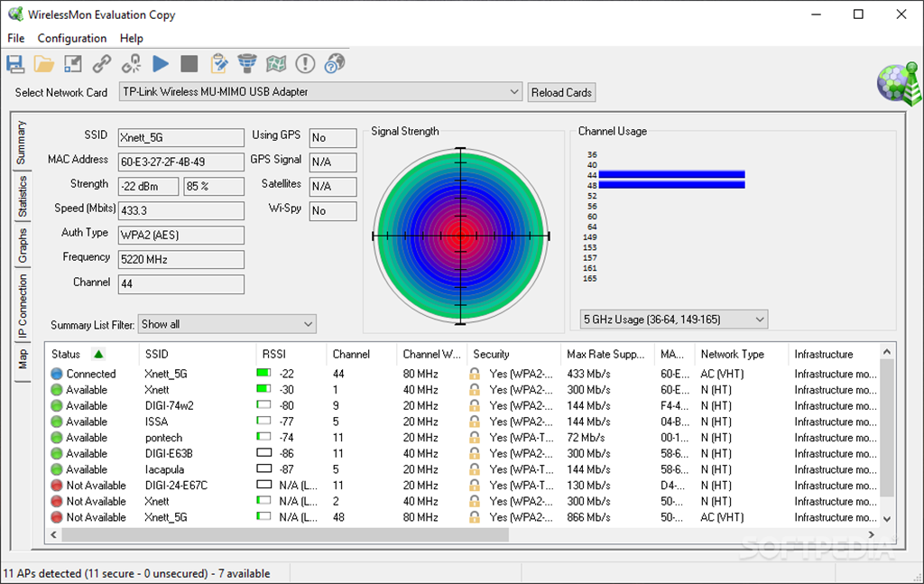Expand the 5 GHz Usage channel dropdown
Viewport: 924px width, 584px height.
(760, 320)
